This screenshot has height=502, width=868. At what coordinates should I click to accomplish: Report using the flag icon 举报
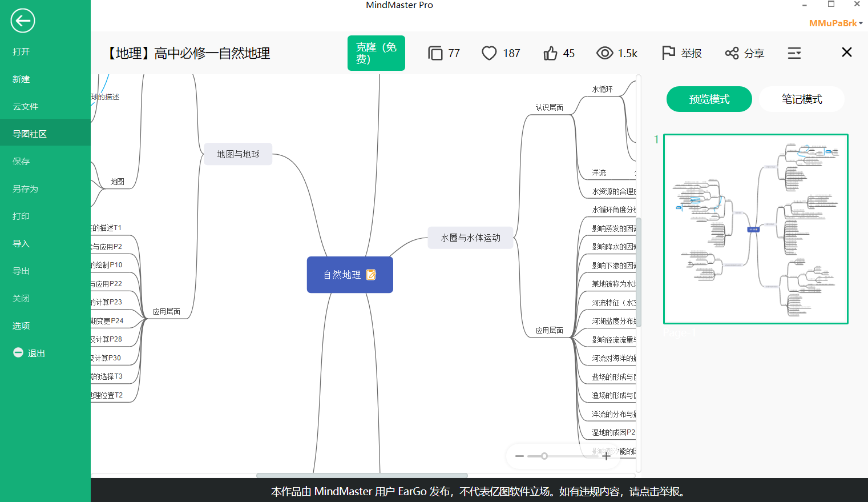point(668,53)
